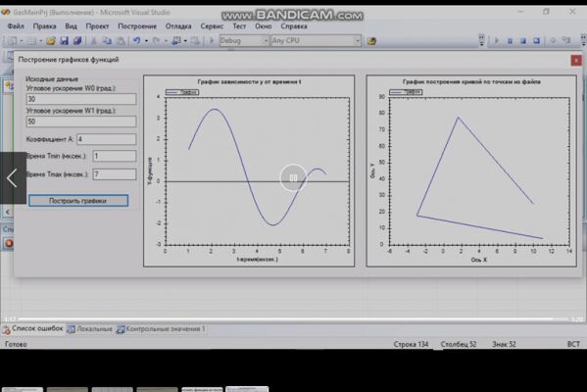This screenshot has width=587, height=392.
Task: Open the Окно menu
Action: click(264, 26)
